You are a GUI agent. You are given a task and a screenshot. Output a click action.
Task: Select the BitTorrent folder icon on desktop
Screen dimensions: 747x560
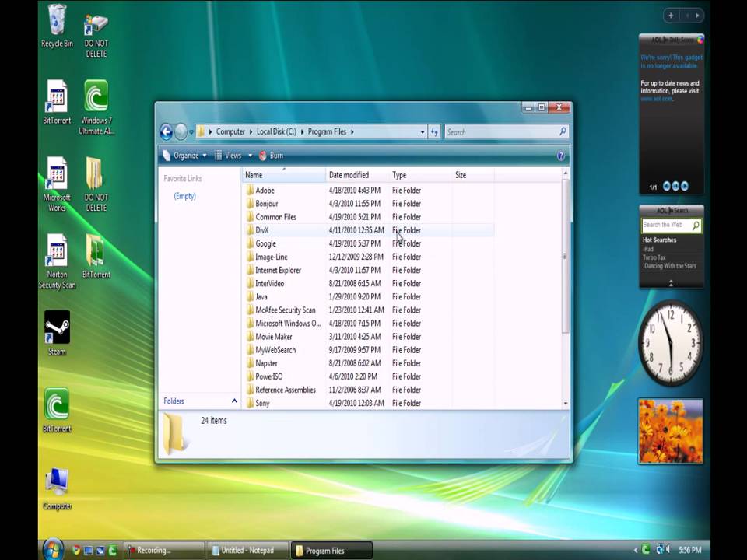96,256
